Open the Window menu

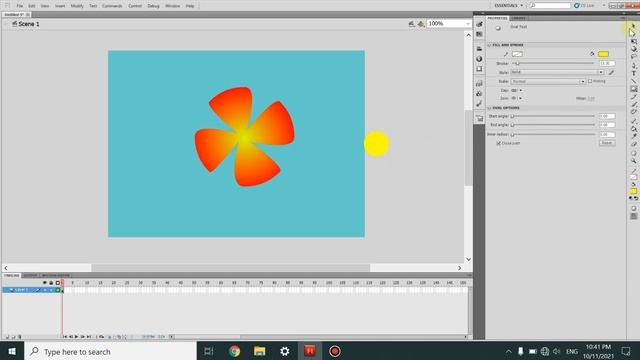pos(172,6)
